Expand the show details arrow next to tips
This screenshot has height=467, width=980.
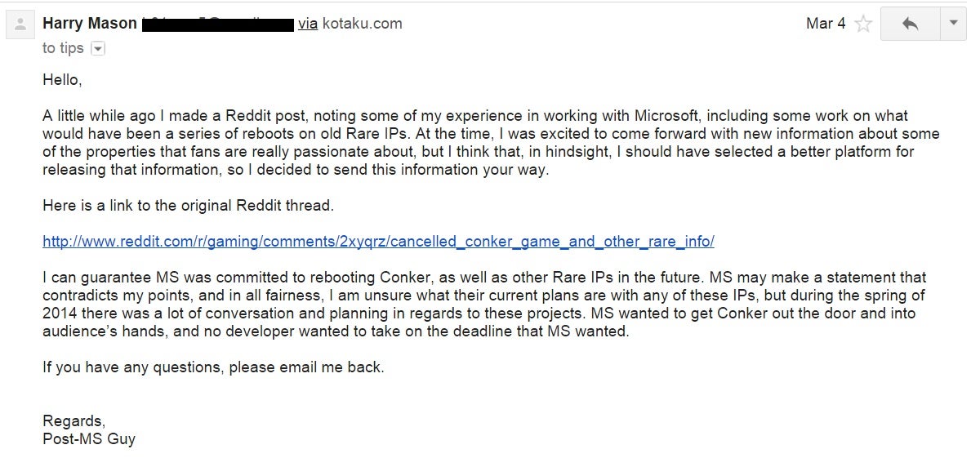[98, 49]
